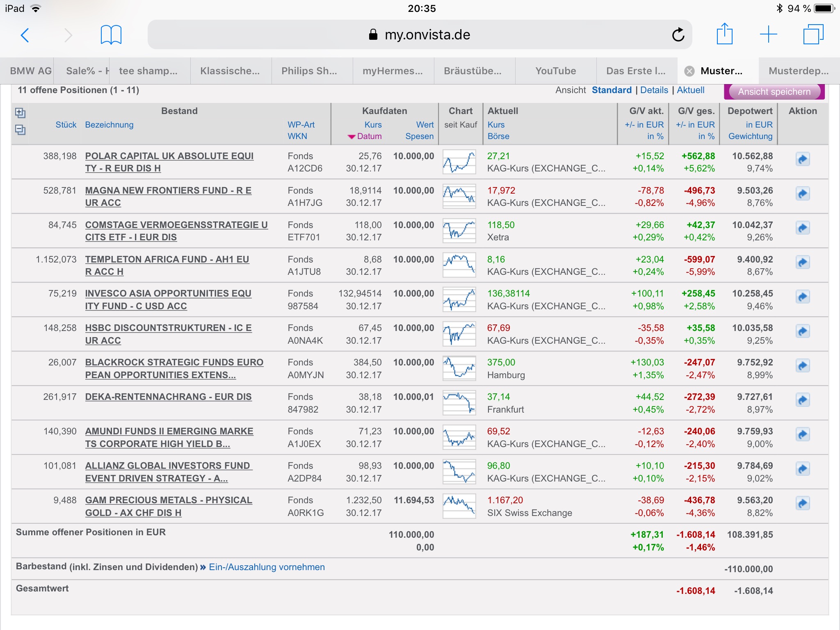Tap Safari back arrow
This screenshot has height=630, width=840.
(x=25, y=35)
